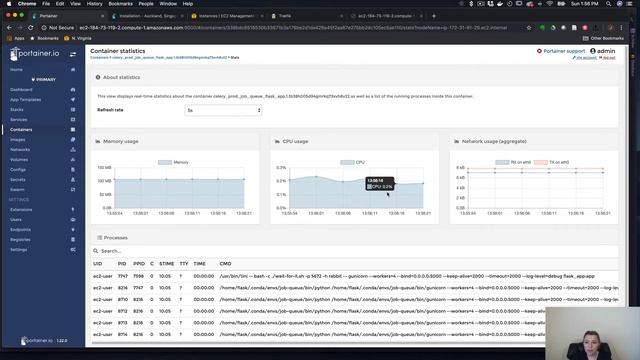Open the Portainer support link

coord(564,51)
